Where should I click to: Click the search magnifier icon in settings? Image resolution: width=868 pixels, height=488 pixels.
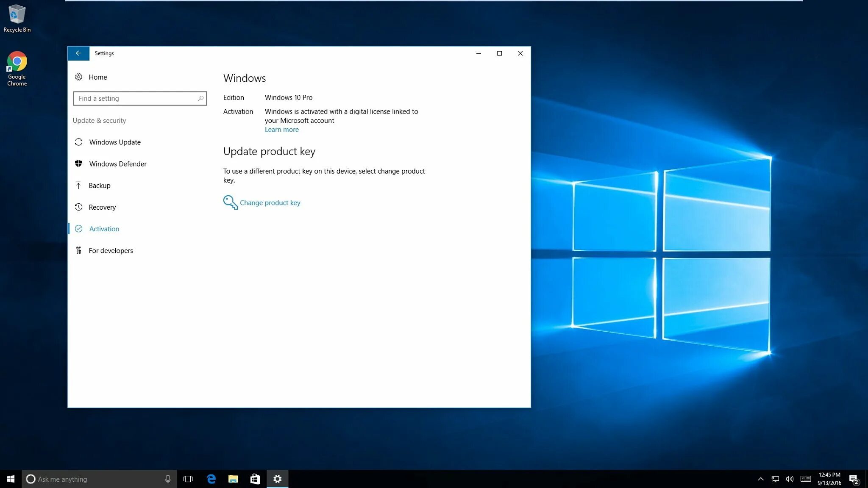point(200,98)
